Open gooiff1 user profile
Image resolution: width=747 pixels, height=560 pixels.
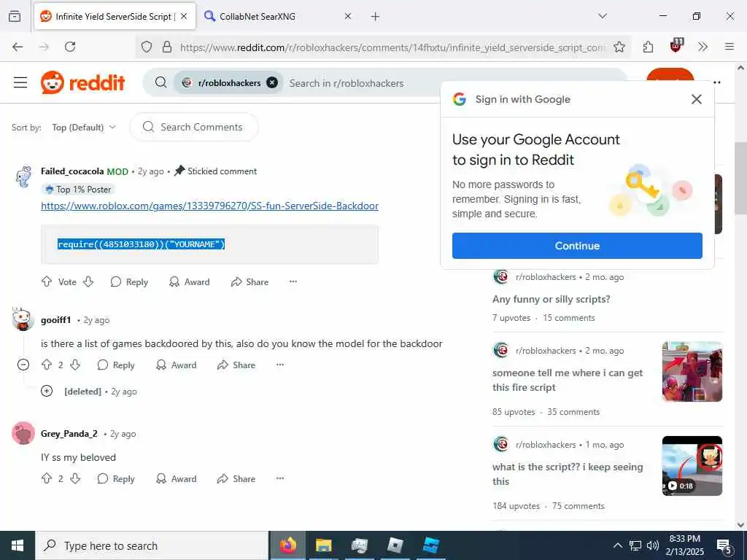(x=55, y=320)
